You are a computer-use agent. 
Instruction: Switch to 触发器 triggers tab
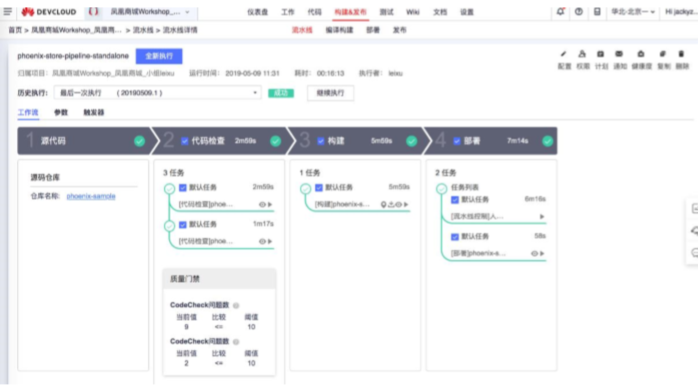click(93, 112)
